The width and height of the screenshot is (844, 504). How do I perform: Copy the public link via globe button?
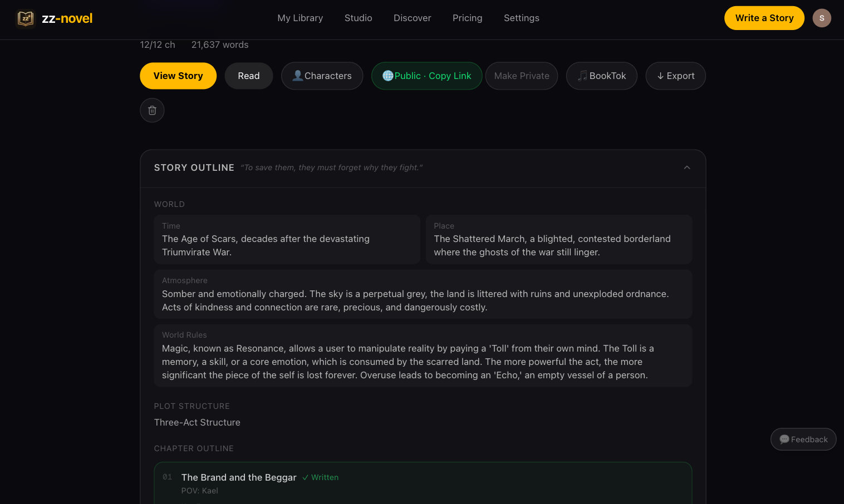pyautogui.click(x=426, y=76)
